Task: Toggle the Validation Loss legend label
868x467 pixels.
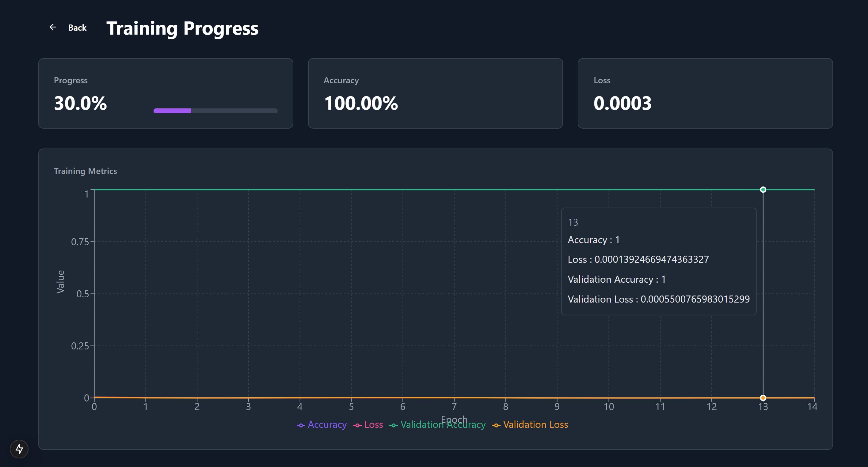Action: point(535,424)
